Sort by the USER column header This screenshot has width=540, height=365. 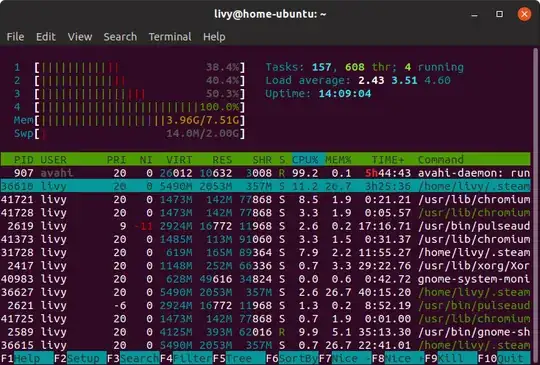53,159
